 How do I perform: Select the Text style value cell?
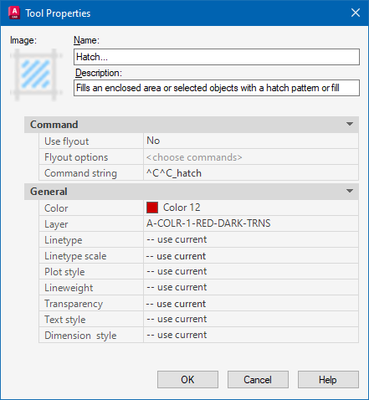click(x=251, y=319)
